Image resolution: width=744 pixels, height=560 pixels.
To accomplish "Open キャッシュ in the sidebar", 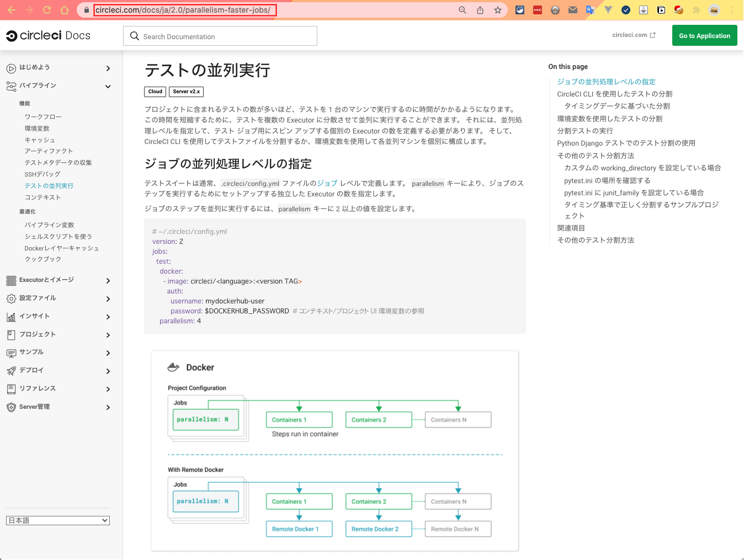I will pos(40,140).
